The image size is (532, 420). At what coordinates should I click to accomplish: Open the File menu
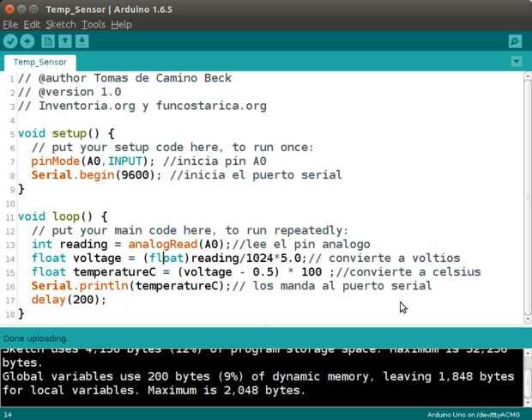[10, 24]
